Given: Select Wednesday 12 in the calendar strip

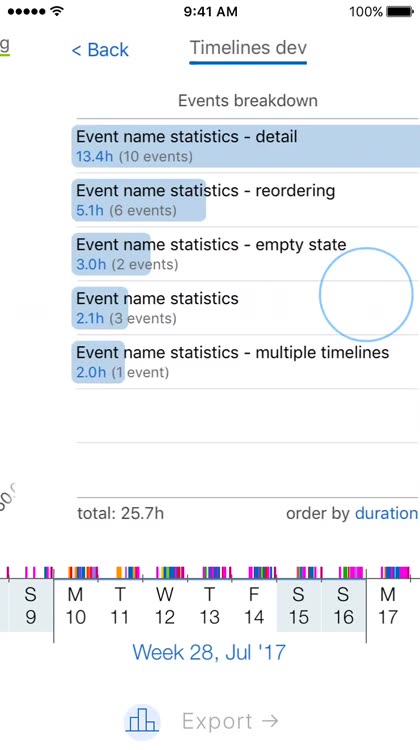Looking at the screenshot, I should pyautogui.click(x=165, y=606).
